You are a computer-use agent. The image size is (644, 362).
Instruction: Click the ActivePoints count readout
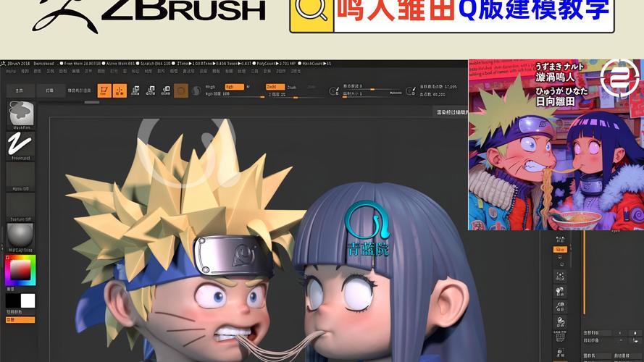438,87
